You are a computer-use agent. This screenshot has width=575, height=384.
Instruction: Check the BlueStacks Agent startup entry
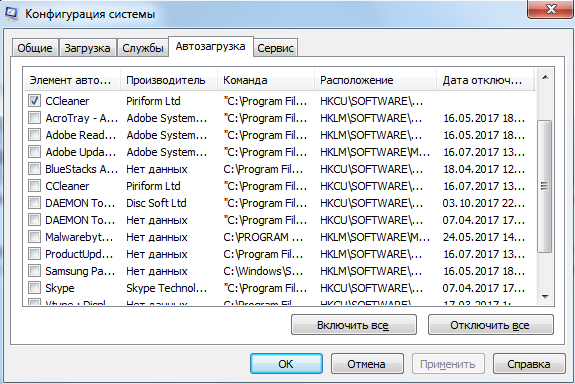click(x=34, y=169)
